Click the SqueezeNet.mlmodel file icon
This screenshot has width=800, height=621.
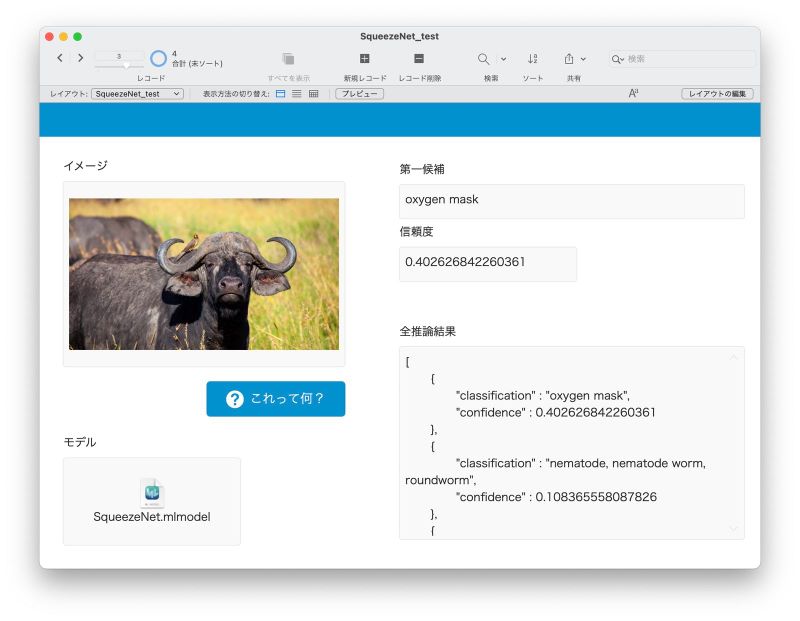[x=152, y=492]
